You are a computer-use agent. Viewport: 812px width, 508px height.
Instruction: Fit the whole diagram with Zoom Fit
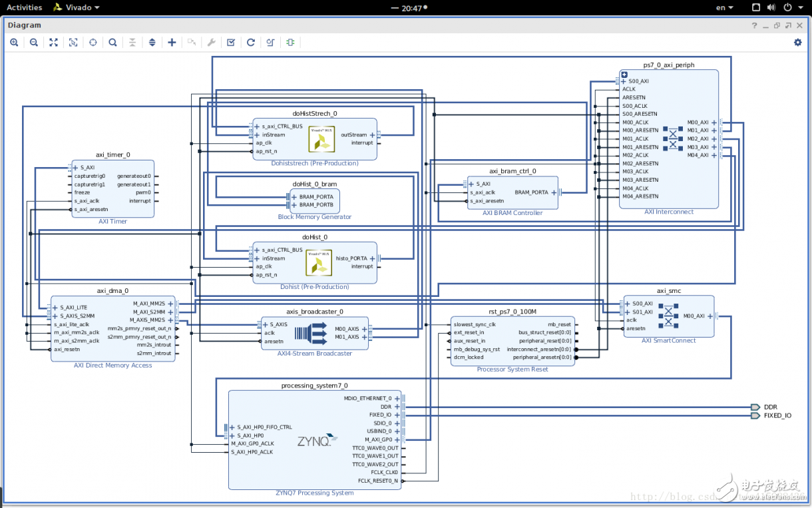pyautogui.click(x=53, y=42)
